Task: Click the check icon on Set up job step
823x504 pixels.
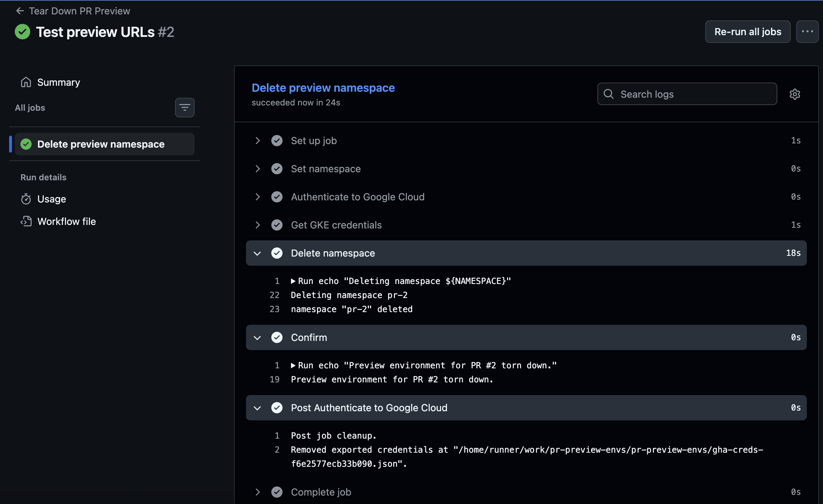Action: (x=277, y=141)
